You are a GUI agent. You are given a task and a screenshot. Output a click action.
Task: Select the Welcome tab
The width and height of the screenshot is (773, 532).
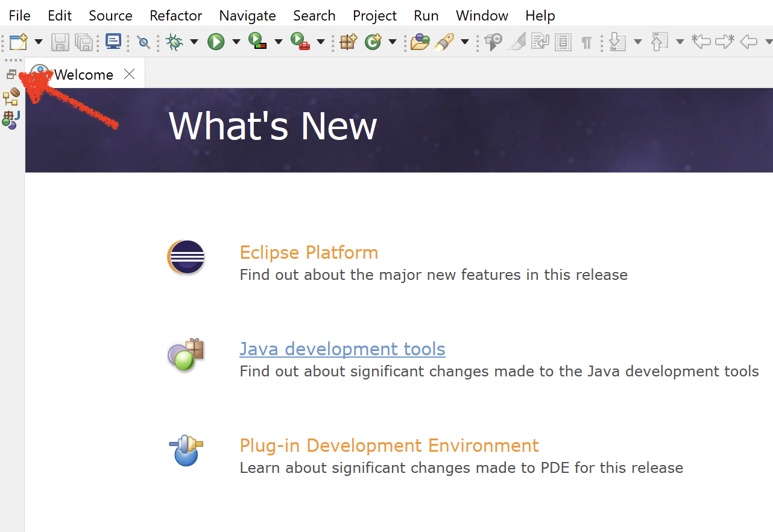[x=84, y=74]
